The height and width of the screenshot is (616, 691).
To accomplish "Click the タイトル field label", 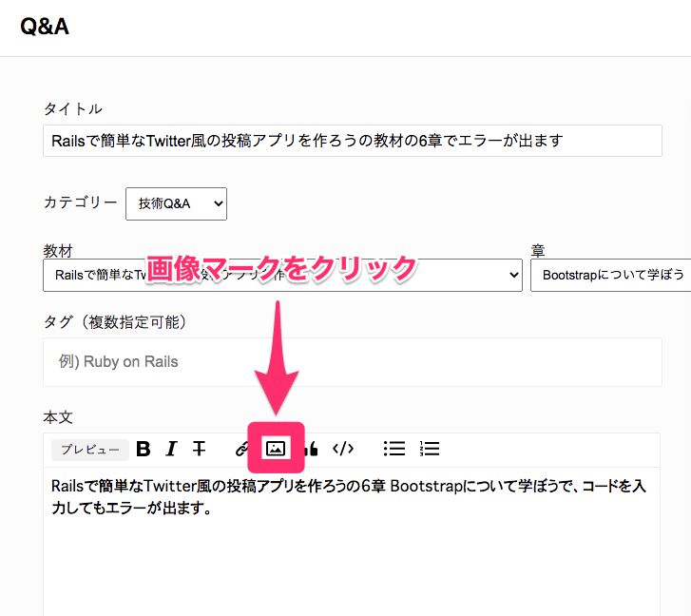I will [72, 108].
